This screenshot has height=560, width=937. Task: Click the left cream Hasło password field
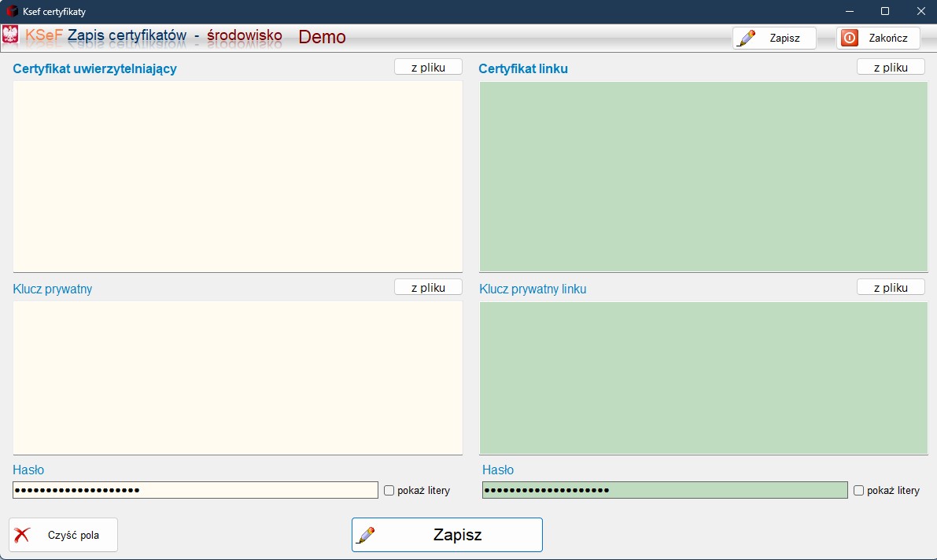click(195, 490)
